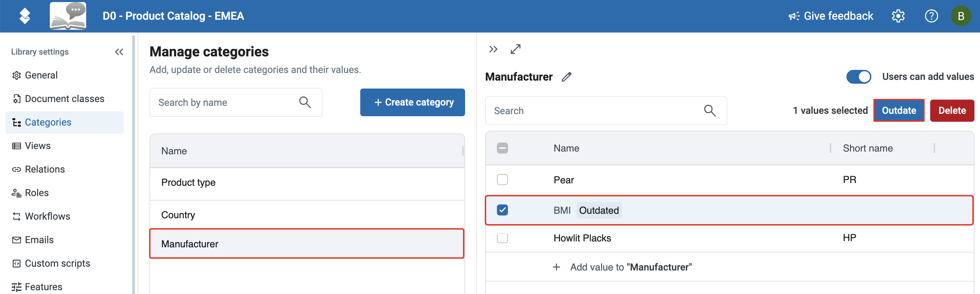Open Workflows settings
The width and height of the screenshot is (980, 294).
pyautogui.click(x=65, y=217)
